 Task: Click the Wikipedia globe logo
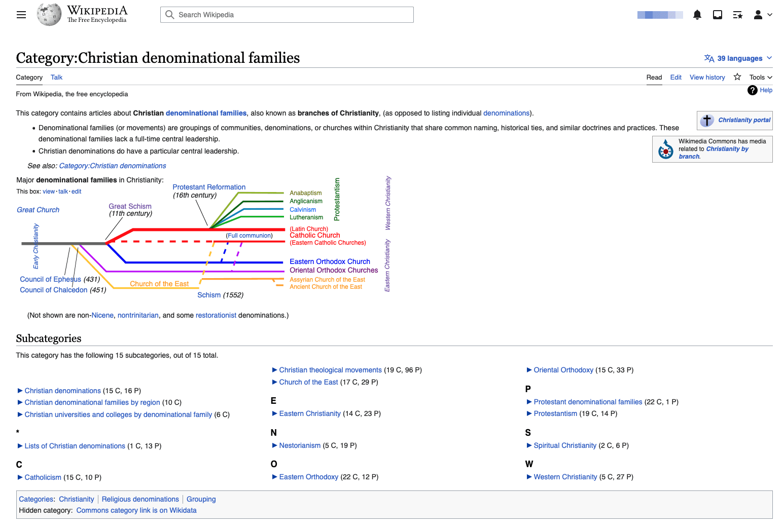49,15
